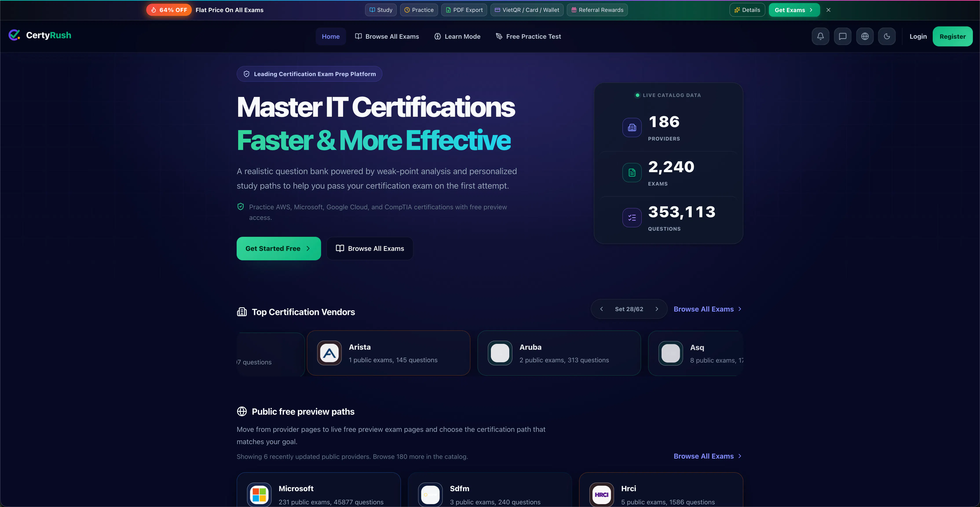This screenshot has height=507, width=980.
Task: Select the PDF Export chip
Action: (x=464, y=10)
